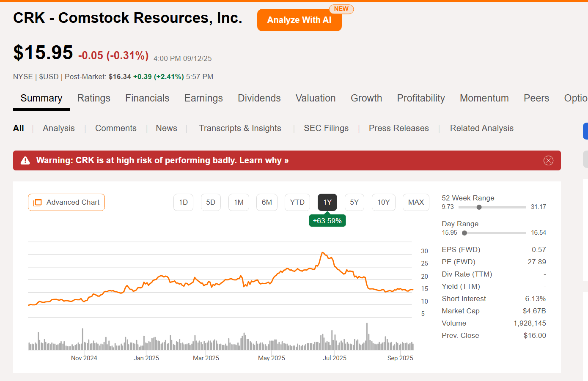This screenshot has width=588, height=381.
Task: View the SEC Filings section
Action: click(326, 128)
